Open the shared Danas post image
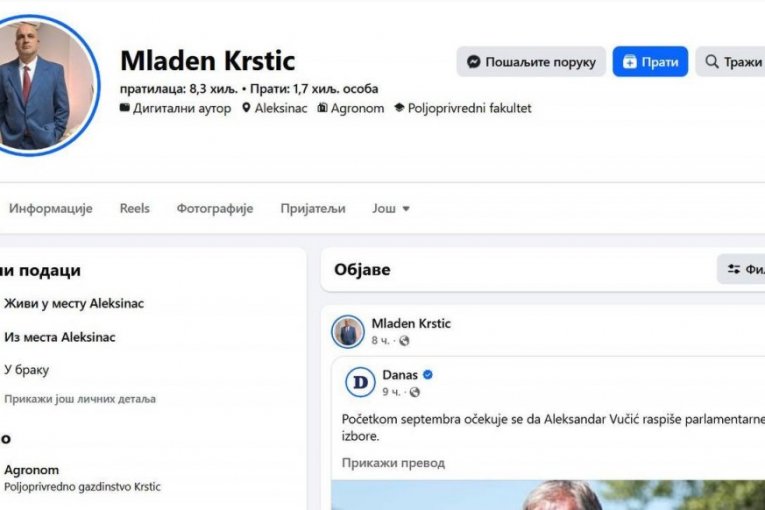Screen dimensions: 765x510 (548, 495)
